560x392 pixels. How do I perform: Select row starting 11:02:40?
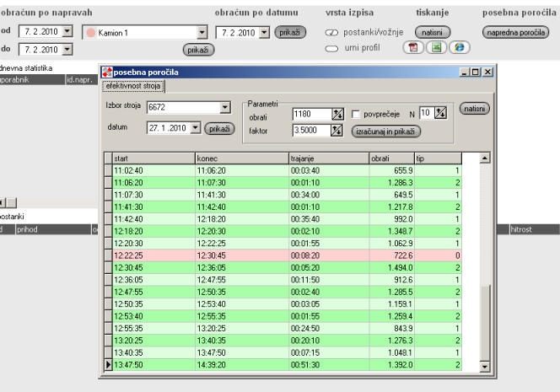(x=287, y=170)
